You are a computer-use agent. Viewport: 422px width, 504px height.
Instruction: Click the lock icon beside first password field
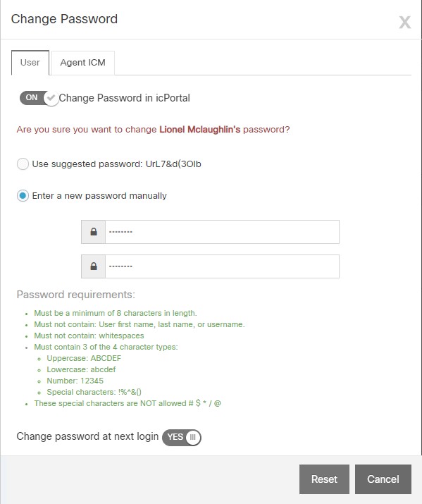pos(94,232)
